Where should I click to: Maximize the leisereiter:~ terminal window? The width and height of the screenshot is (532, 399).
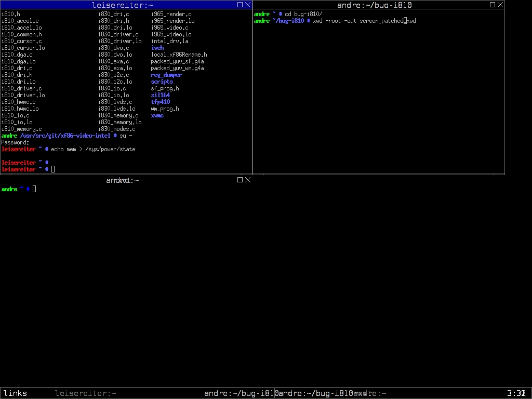click(x=240, y=5)
